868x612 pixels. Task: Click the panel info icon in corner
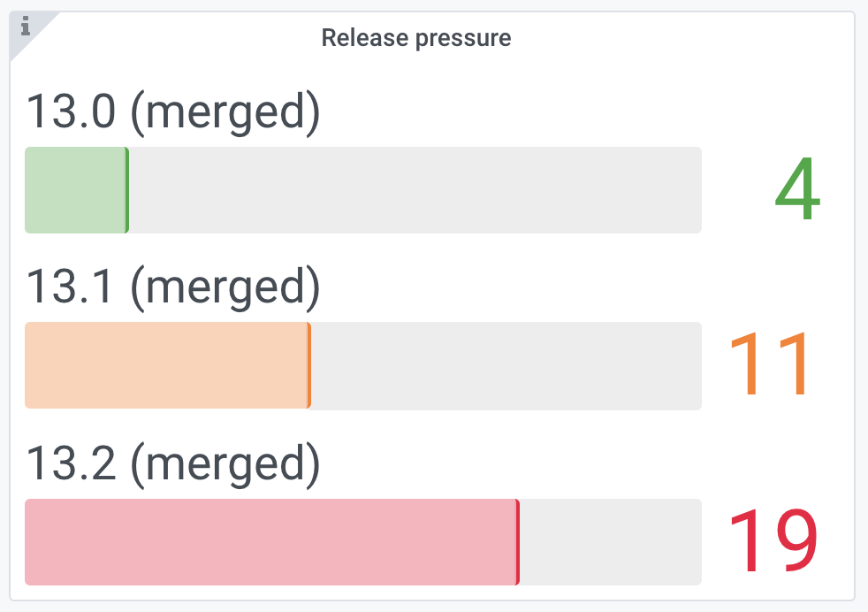pos(25,26)
